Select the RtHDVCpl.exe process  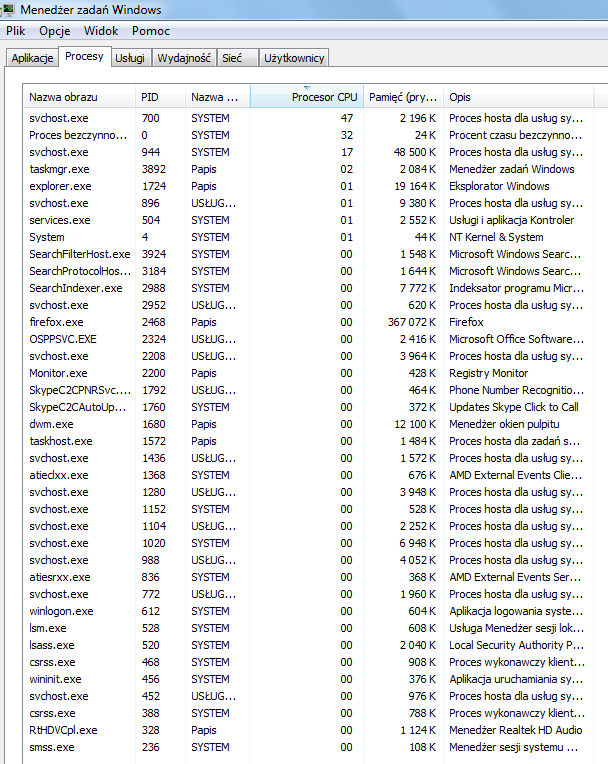tap(308, 730)
